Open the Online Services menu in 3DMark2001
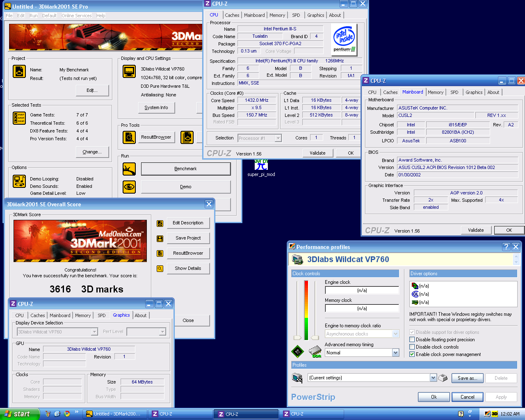This screenshot has height=420, width=525. point(77,16)
